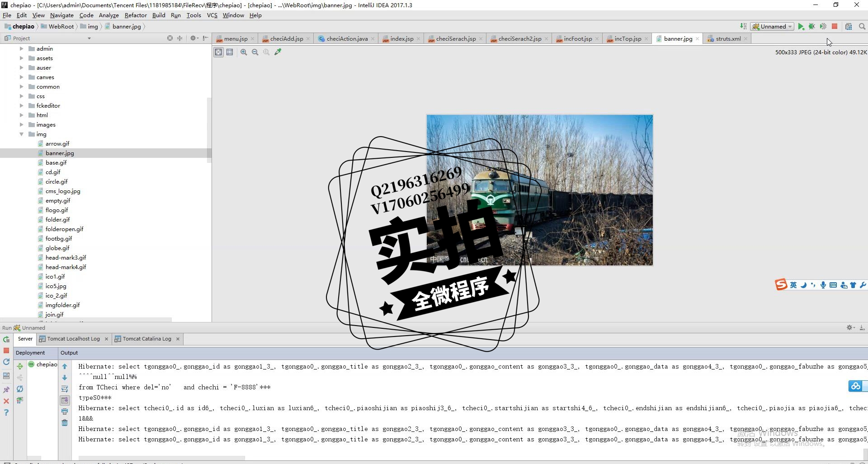
Task: Stop server with Run panel red square
Action: 6,350
